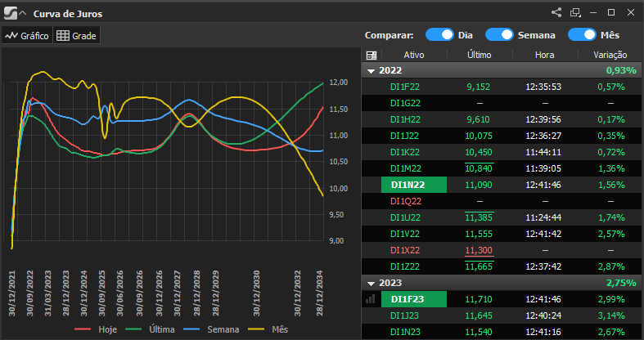Disable the Mês comparison switch
Viewport: 644px width, 340px height.
point(582,35)
